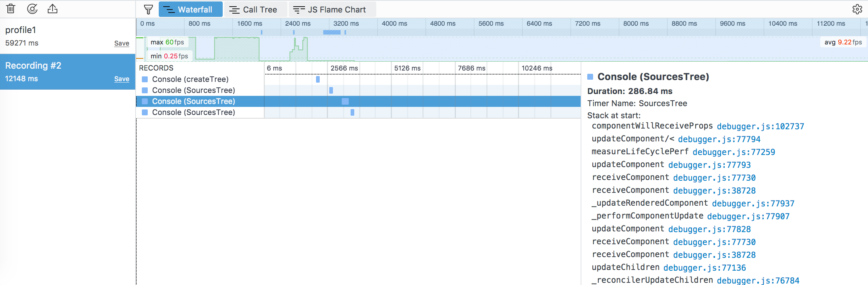This screenshot has width=868, height=285.
Task: Click the selected SourcesTree marker bar
Action: coord(345,101)
